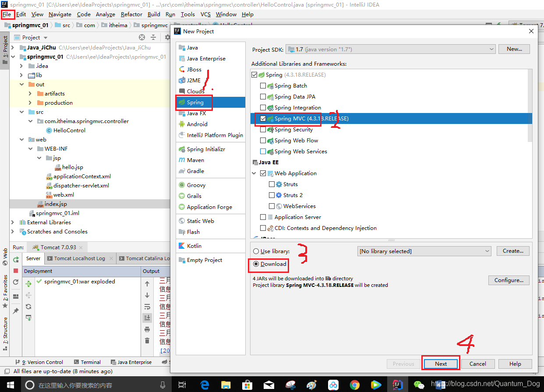
Task: Open the No library selected dropdown
Action: click(424, 251)
